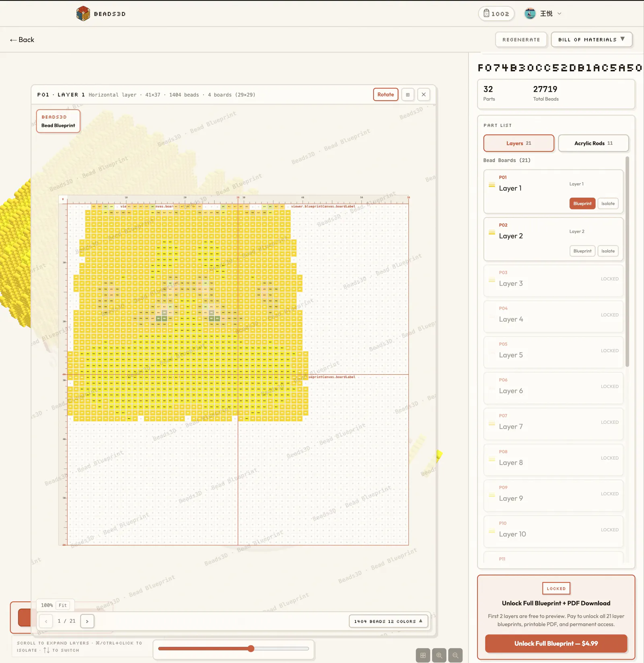Go to the previous blueprint page
644x663 pixels.
coord(46,621)
